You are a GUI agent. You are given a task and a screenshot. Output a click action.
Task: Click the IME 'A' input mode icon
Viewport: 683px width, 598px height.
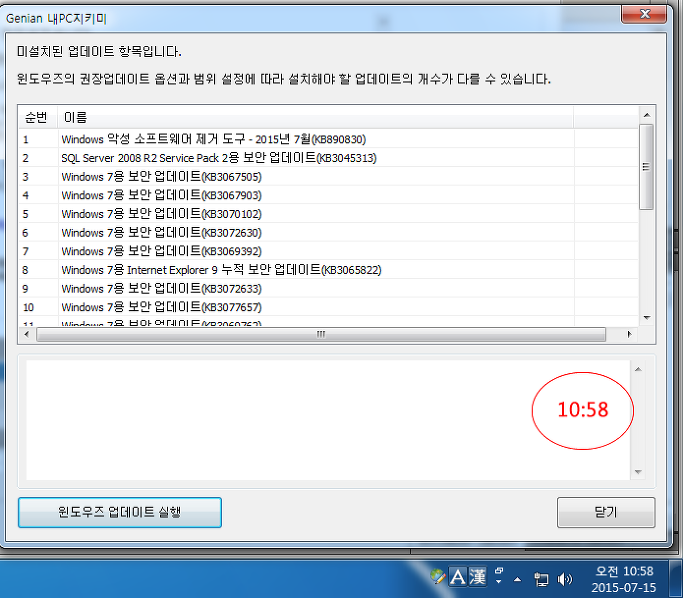pyautogui.click(x=458, y=578)
